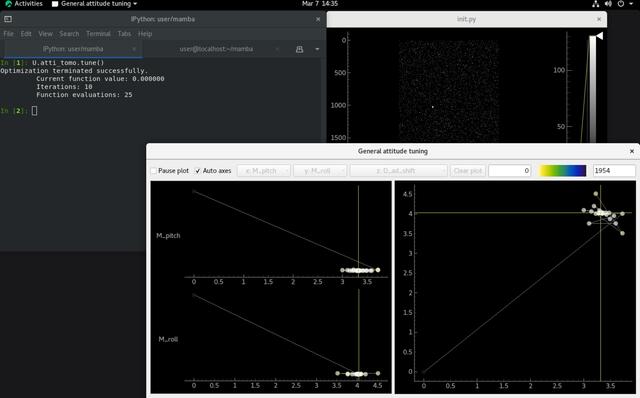
Task: Open the View menu in terminal
Action: pyautogui.click(x=45, y=34)
